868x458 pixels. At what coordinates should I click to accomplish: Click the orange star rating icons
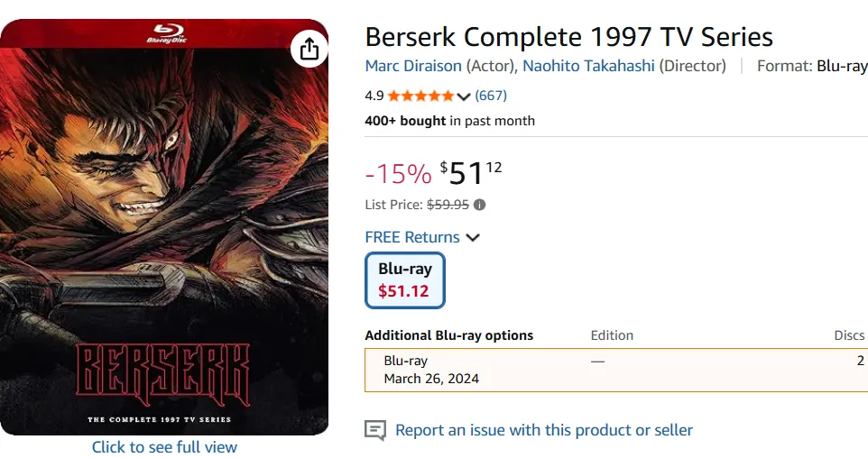(421, 96)
